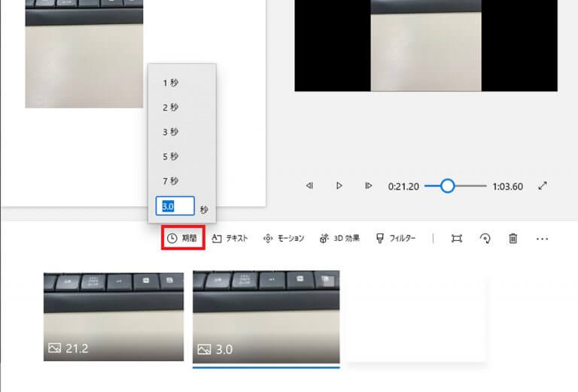Click the playback seek slider handle

coord(448,186)
